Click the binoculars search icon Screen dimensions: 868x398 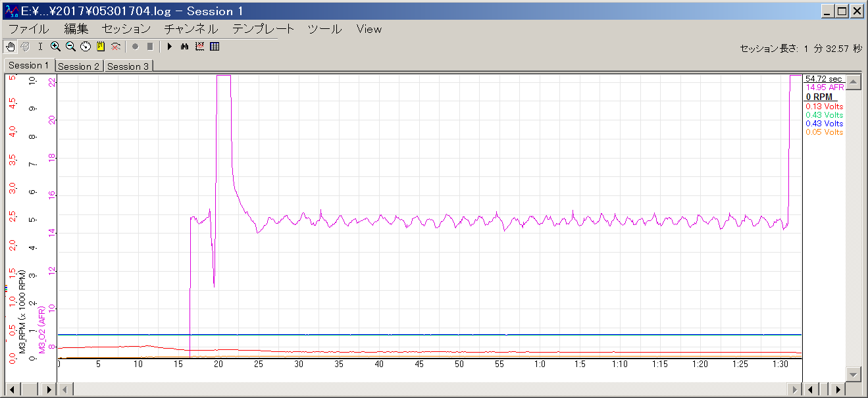tap(184, 47)
